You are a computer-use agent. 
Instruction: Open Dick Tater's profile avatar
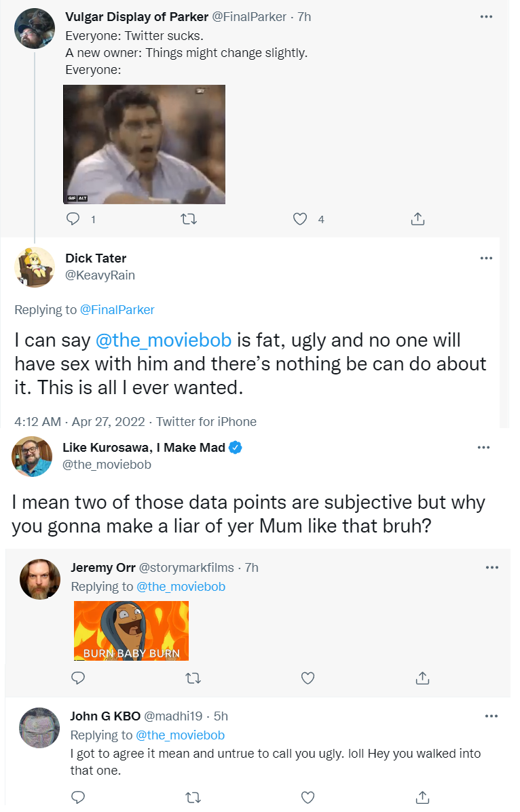34,267
